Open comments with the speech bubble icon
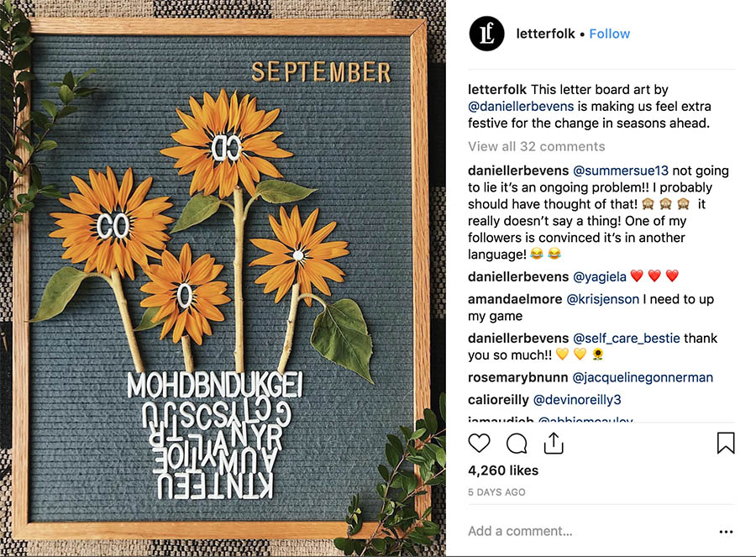 click(x=517, y=443)
